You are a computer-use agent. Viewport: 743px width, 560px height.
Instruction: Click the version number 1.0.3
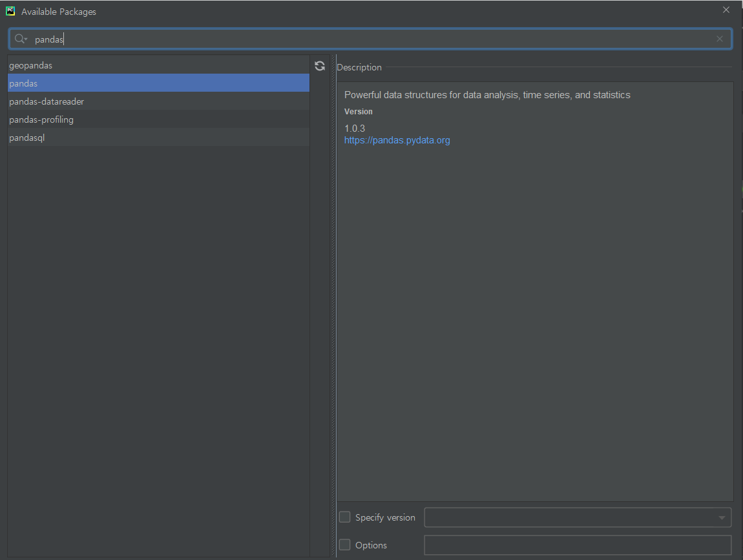pos(355,129)
